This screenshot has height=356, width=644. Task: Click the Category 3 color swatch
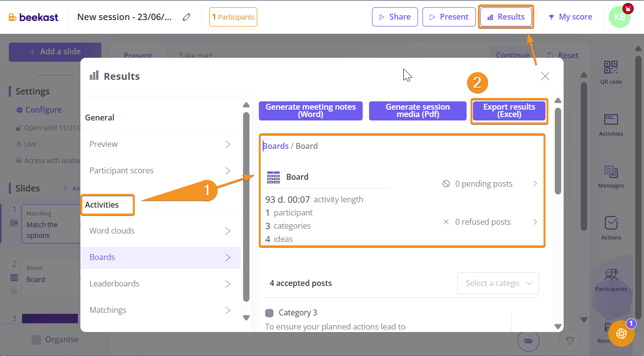(x=269, y=313)
